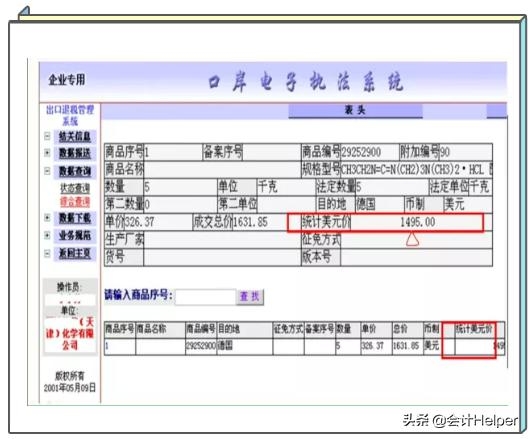This screenshot has height=439, width=530.
Task: Click the 统计美元价 value 1495.00
Action: [417, 222]
